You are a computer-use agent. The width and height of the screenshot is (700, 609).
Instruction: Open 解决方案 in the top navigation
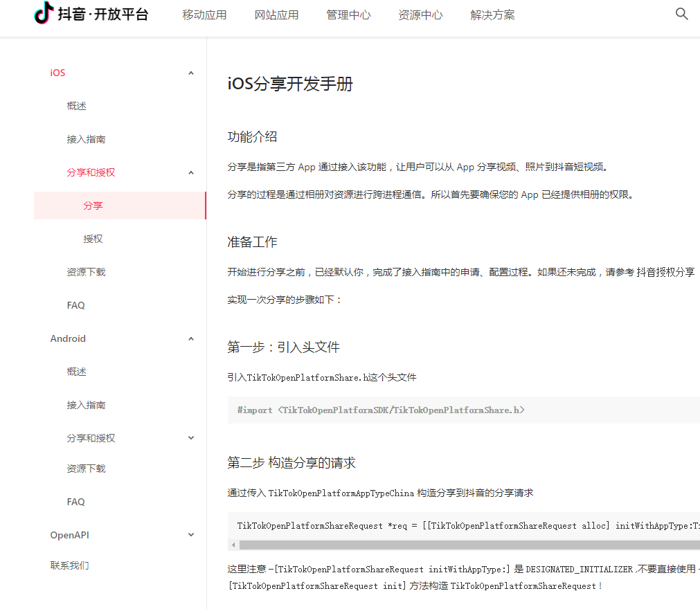[x=492, y=15]
